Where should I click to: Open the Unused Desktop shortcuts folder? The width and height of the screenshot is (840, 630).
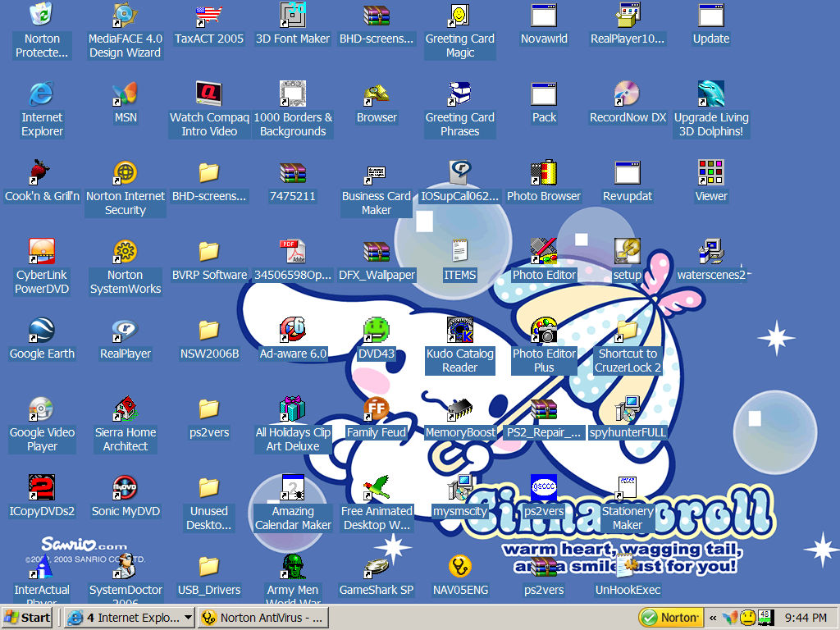pyautogui.click(x=209, y=487)
